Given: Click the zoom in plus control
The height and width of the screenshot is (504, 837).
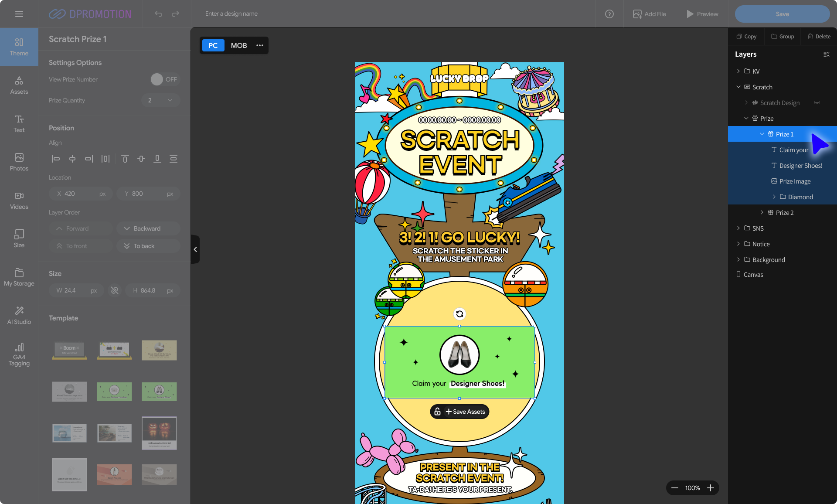Looking at the screenshot, I should (711, 488).
